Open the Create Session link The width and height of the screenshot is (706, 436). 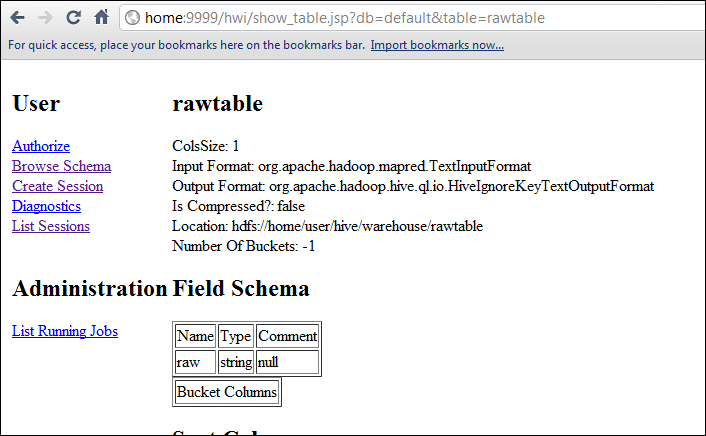point(57,186)
